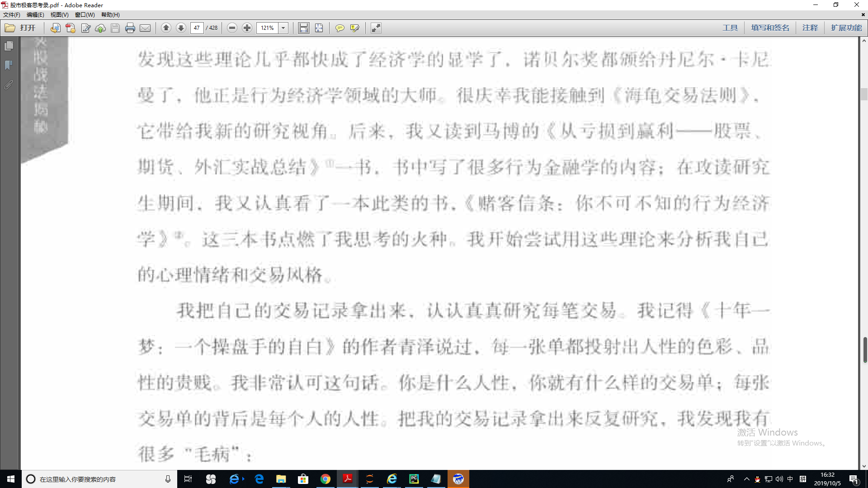
Task: Send file by email envelope icon
Action: point(145,28)
